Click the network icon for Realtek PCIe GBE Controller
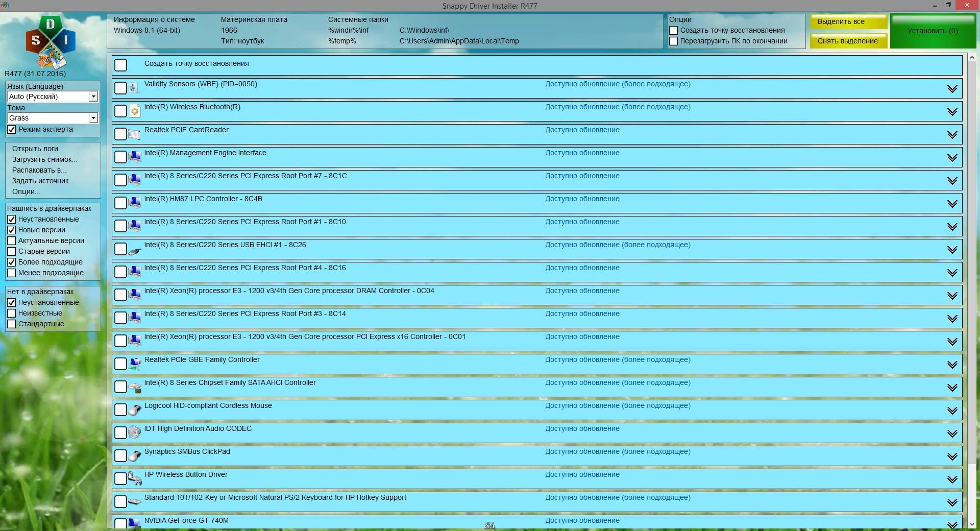The height and width of the screenshot is (531, 980). coord(134,364)
